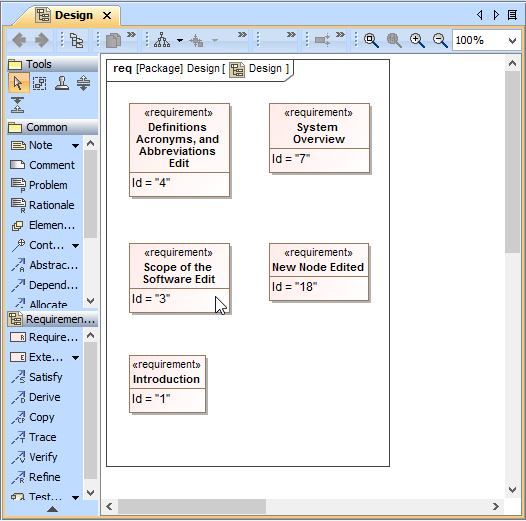Click the Zoom 1:1 magnifier icon

coord(394,40)
